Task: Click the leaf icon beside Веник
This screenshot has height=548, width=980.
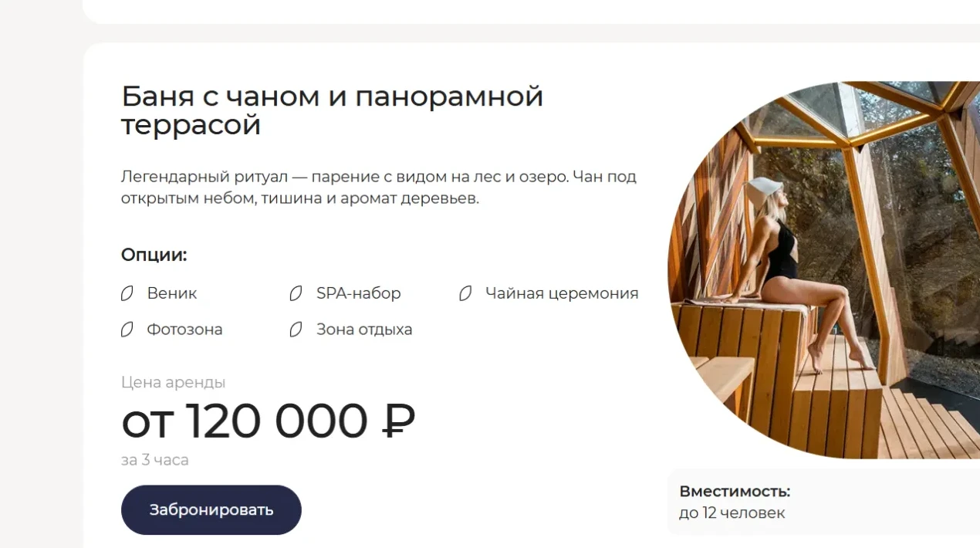Action: point(127,294)
